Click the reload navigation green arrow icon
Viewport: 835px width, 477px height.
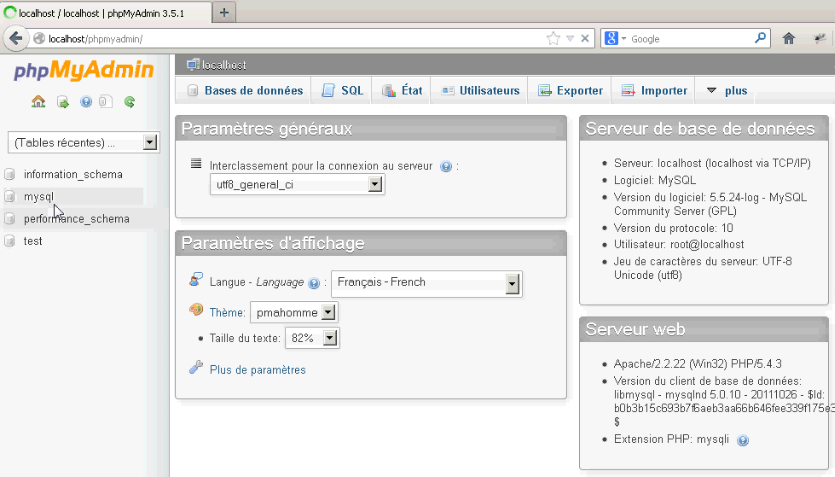(x=130, y=101)
